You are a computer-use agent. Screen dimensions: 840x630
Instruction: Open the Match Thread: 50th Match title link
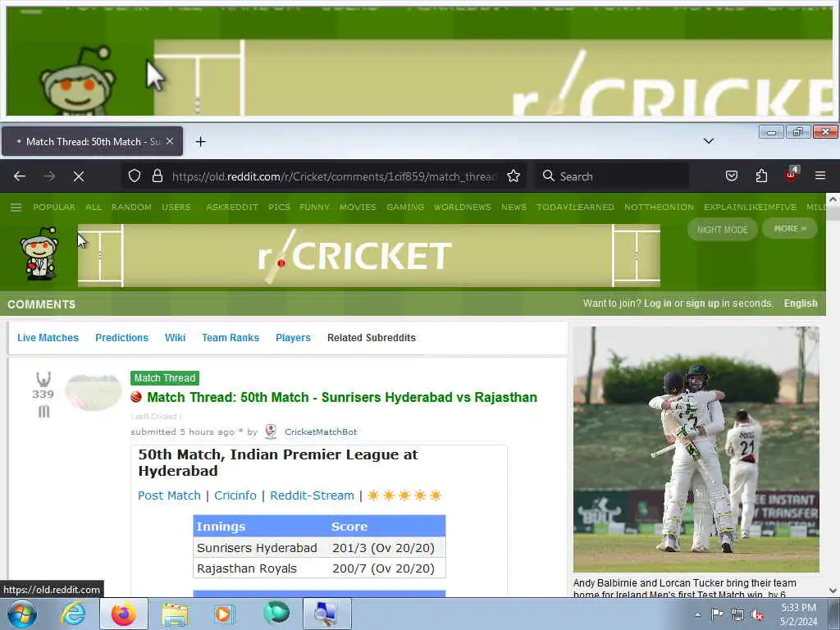342,398
